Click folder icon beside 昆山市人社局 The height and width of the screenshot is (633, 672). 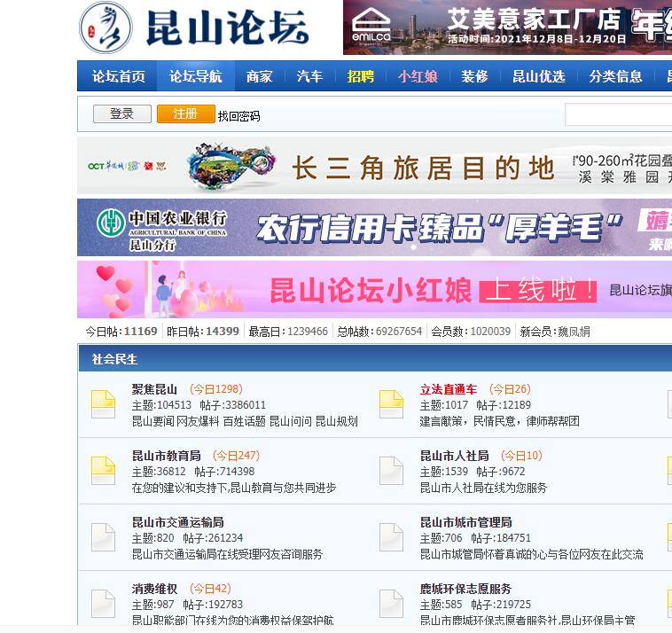[x=391, y=471]
